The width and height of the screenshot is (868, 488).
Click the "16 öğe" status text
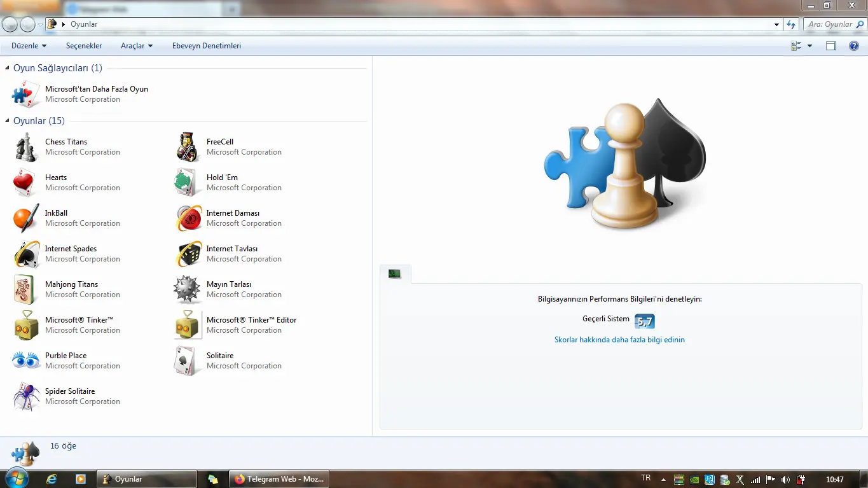[x=63, y=446]
